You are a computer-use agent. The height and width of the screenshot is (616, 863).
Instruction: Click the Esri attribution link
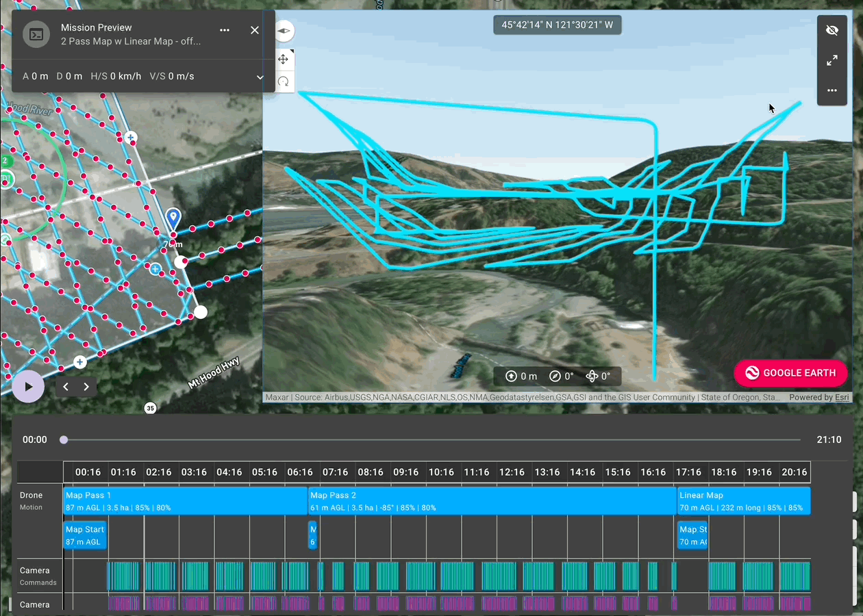[x=841, y=398]
